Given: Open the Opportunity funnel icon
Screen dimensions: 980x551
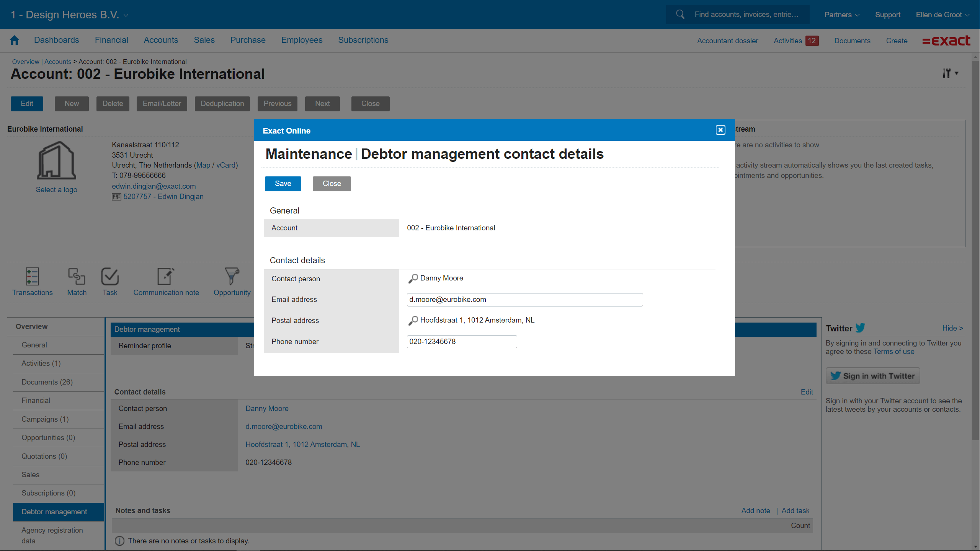Looking at the screenshot, I should point(232,276).
